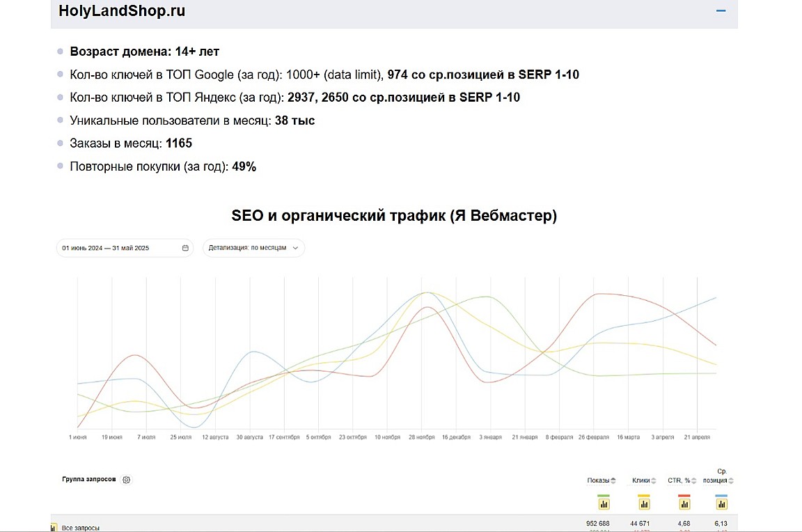Click chart icon beside 'Все запросы' row
The image size is (802, 532).
point(54,529)
